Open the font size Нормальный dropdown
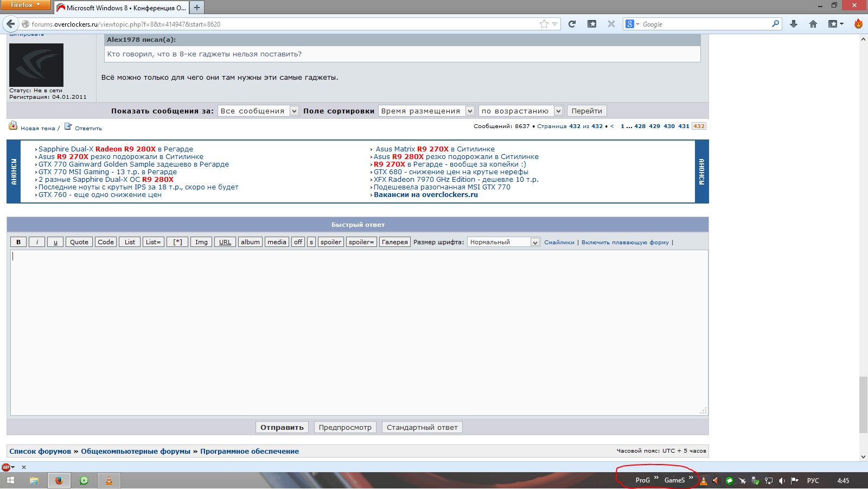 (x=503, y=242)
